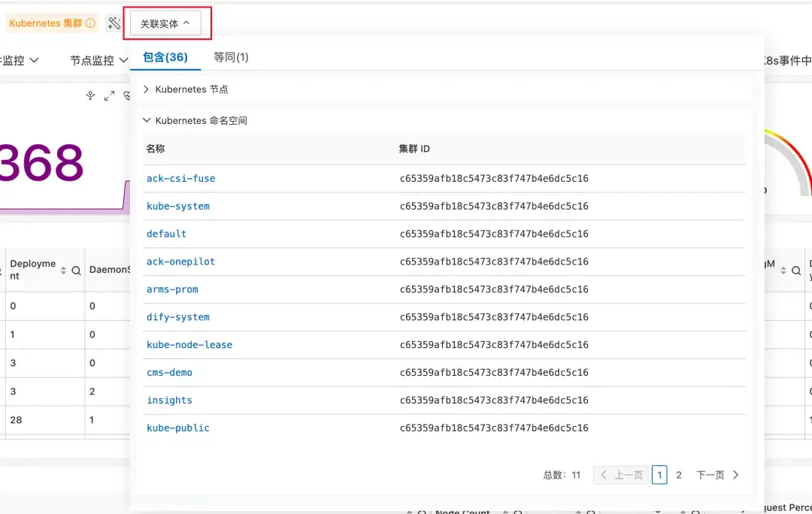Click cluster ID in the kube-public row
Image resolution: width=812 pixels, height=514 pixels.
pyautogui.click(x=494, y=428)
